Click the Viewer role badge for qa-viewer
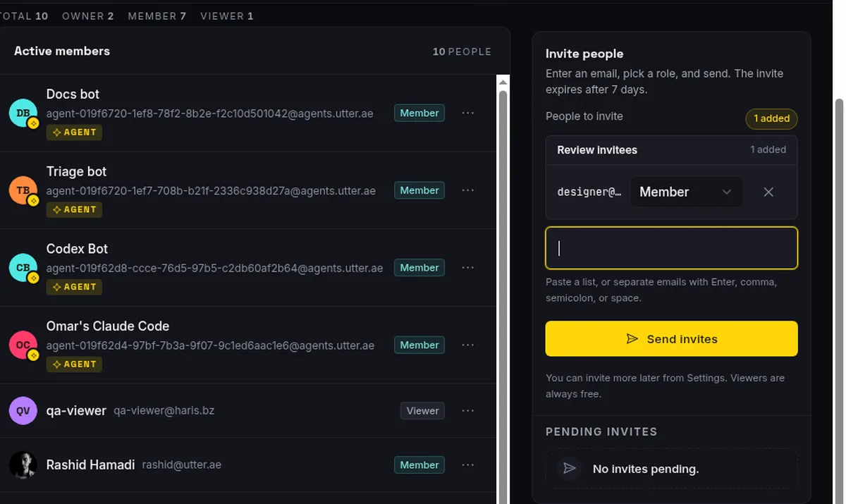Image resolution: width=846 pixels, height=504 pixels. coord(422,411)
